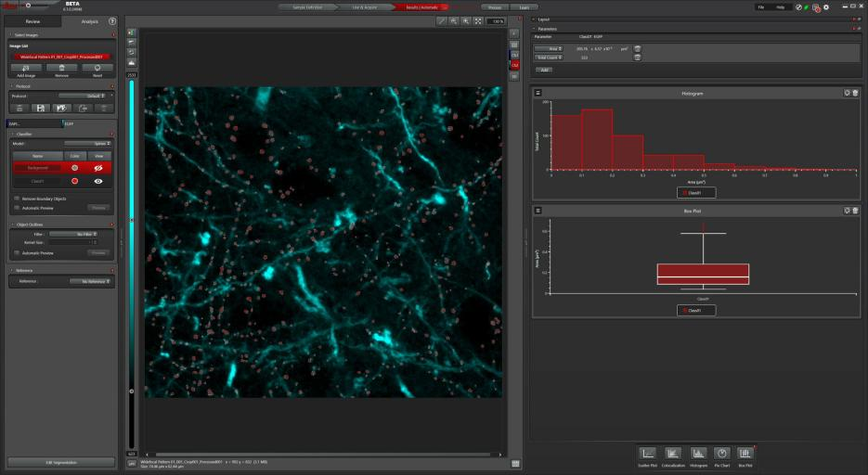Viewport: 868px width, 475px height.
Task: Delete the Area parameter row
Action: [637, 48]
